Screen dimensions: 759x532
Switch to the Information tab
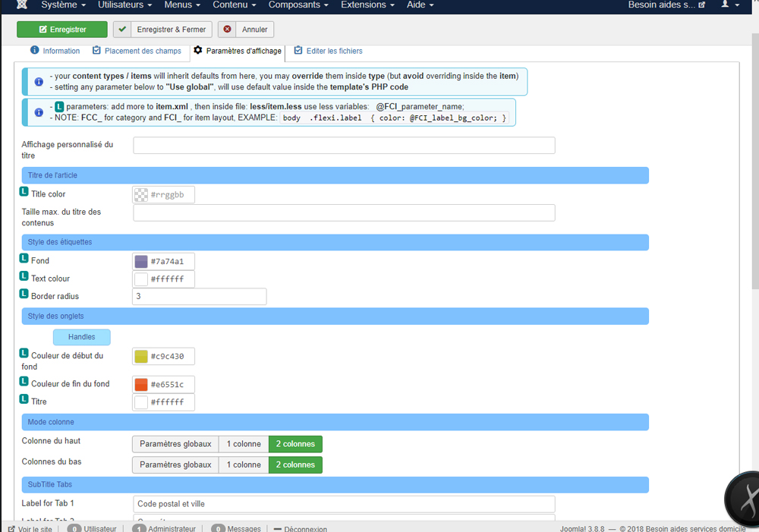pyautogui.click(x=55, y=51)
